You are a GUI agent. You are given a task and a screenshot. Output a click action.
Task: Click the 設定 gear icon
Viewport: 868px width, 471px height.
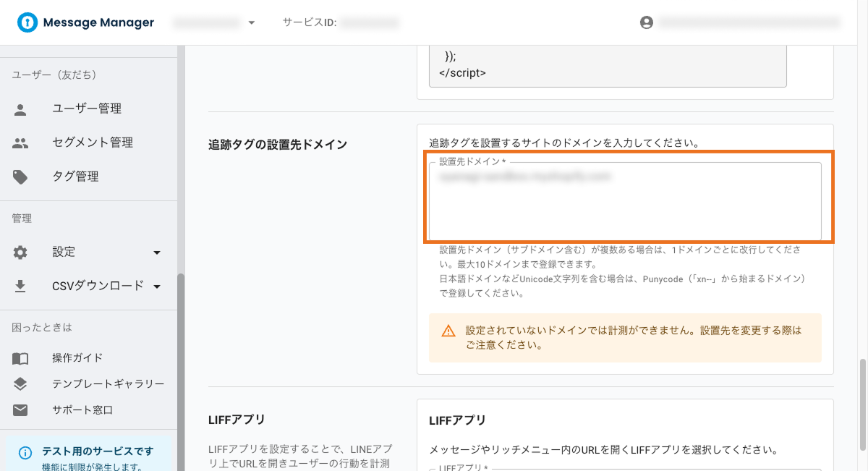(20, 253)
